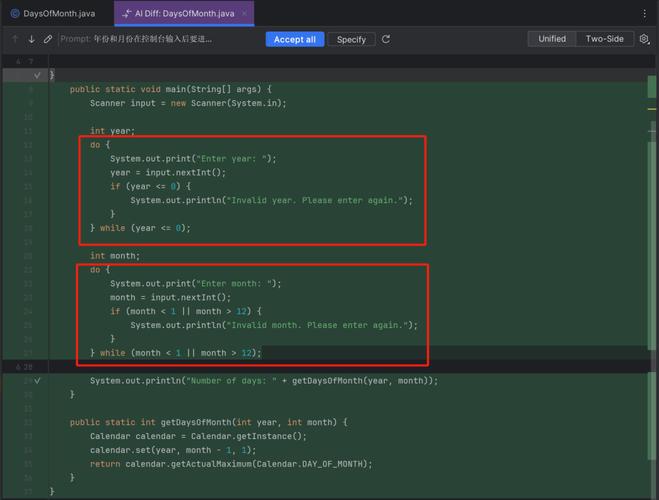
Task: Click the 'if (month < 1 || month > 12) {' line
Action: coord(186,311)
